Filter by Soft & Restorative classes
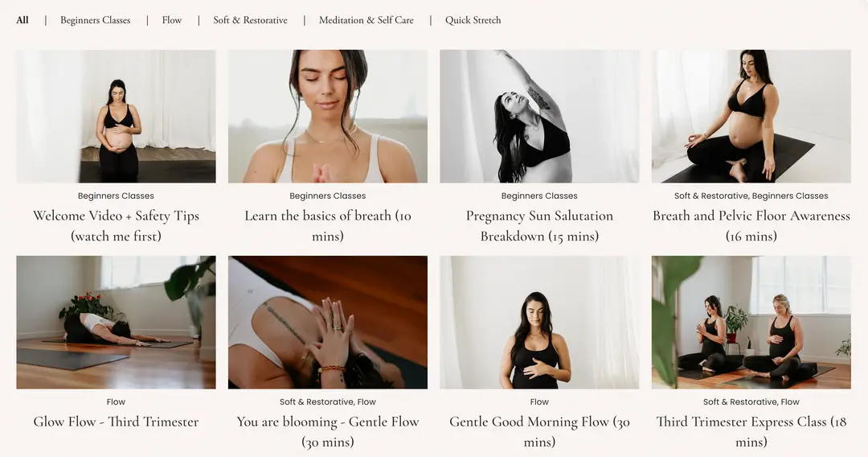This screenshot has width=868, height=457. coord(250,20)
